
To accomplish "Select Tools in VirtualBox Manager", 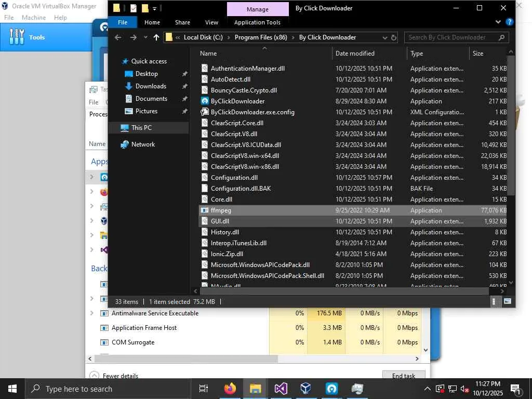I will [x=37, y=37].
